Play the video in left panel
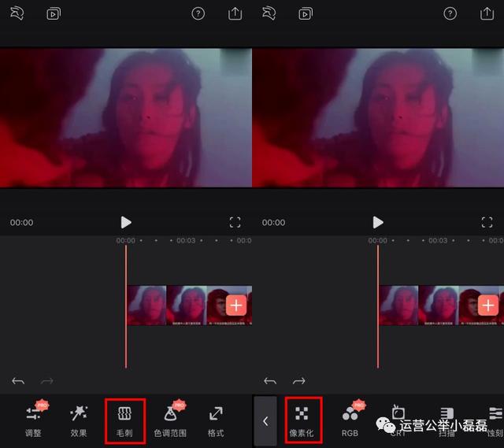Screen dimensions: 504x448 [x=126, y=222]
